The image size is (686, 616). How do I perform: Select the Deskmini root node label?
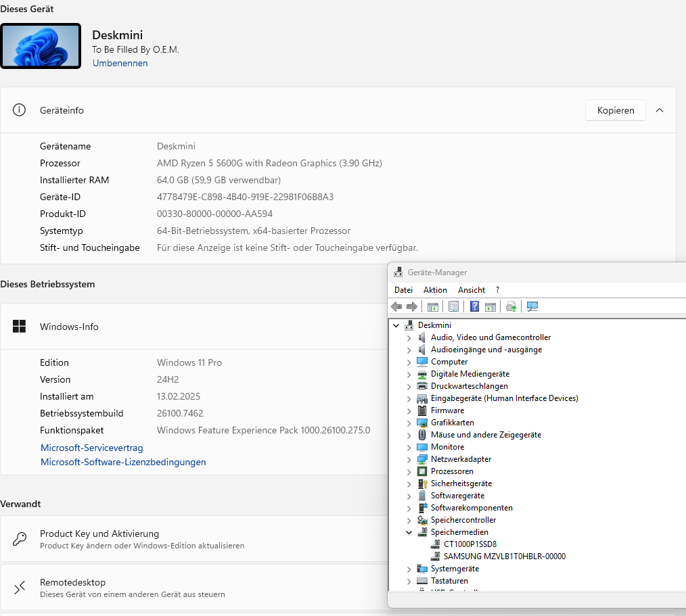click(x=434, y=325)
